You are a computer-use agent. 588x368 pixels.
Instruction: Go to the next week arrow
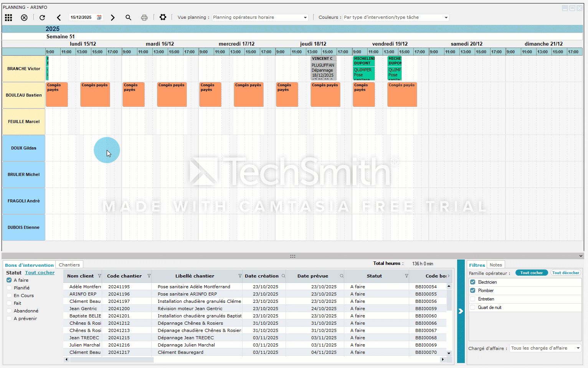112,18
